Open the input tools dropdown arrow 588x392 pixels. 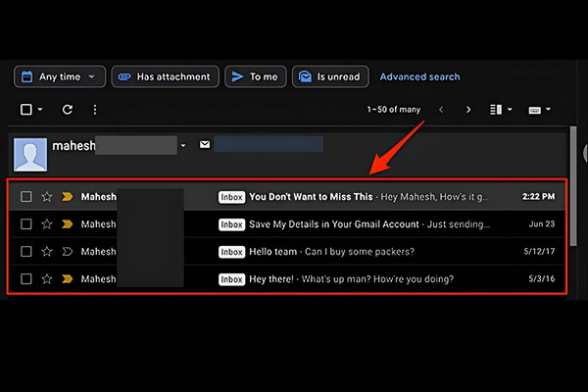[x=548, y=110]
